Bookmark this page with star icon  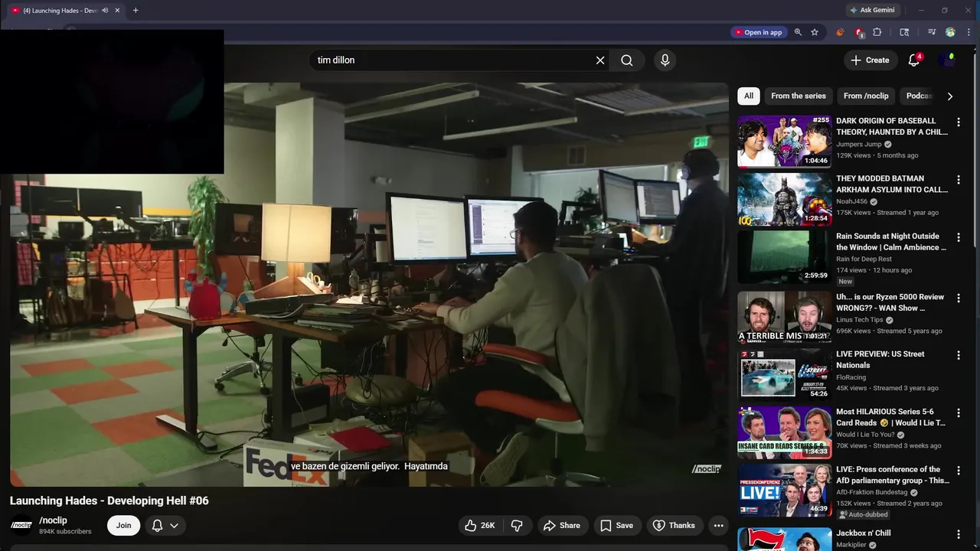815,32
